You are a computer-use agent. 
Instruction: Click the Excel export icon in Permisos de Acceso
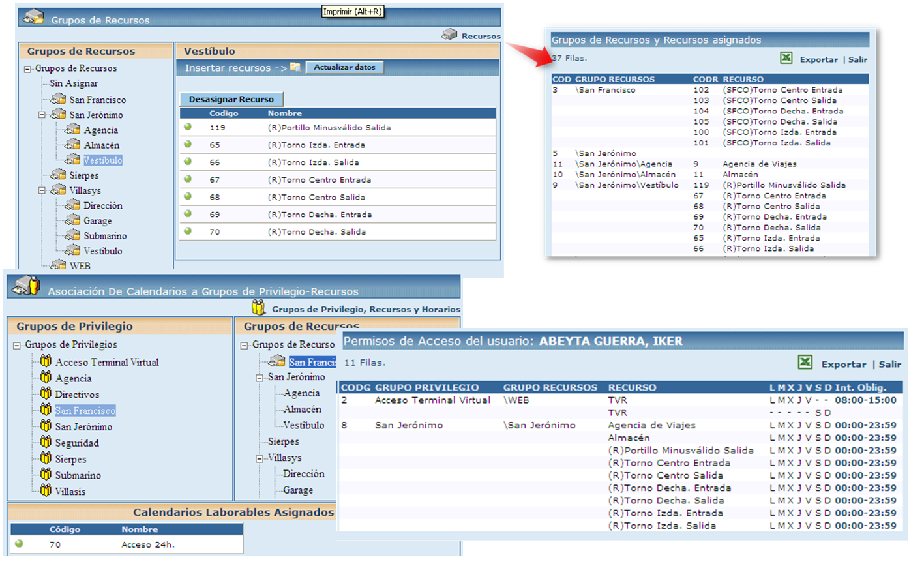click(x=805, y=363)
